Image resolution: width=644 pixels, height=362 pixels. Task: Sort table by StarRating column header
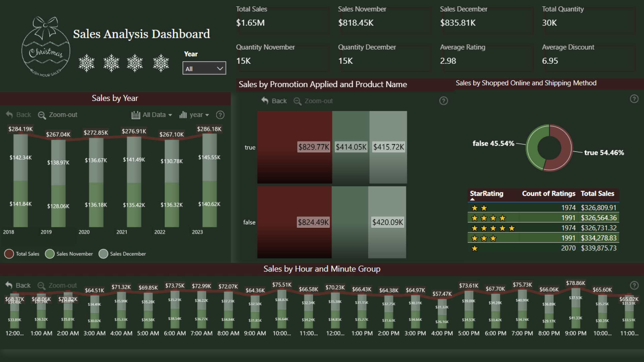point(486,193)
